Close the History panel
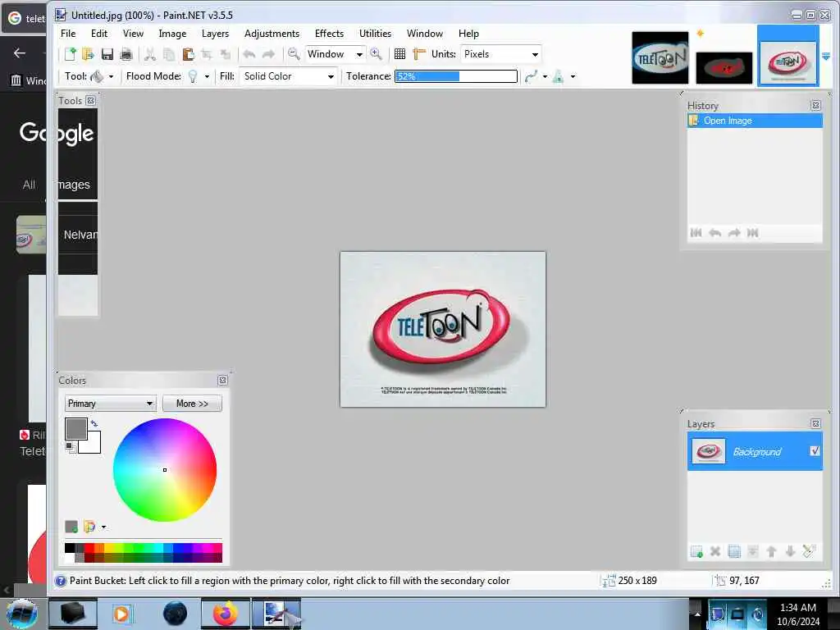 [x=816, y=106]
